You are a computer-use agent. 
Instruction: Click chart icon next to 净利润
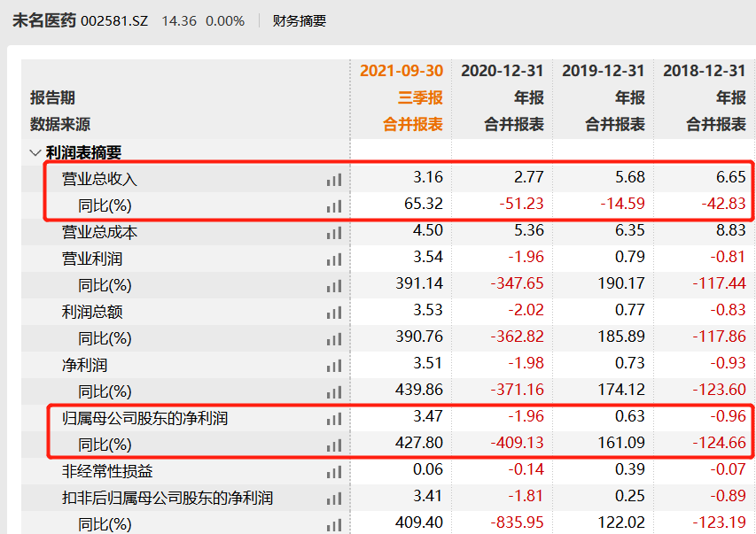coord(333,366)
